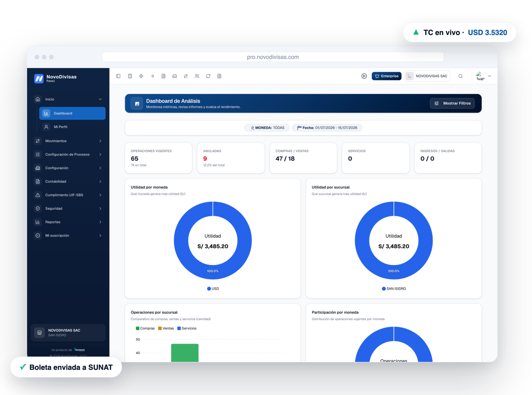This screenshot has height=395, width=532.
Task: Click the inbox tray toolbar icon
Action: [174, 76]
